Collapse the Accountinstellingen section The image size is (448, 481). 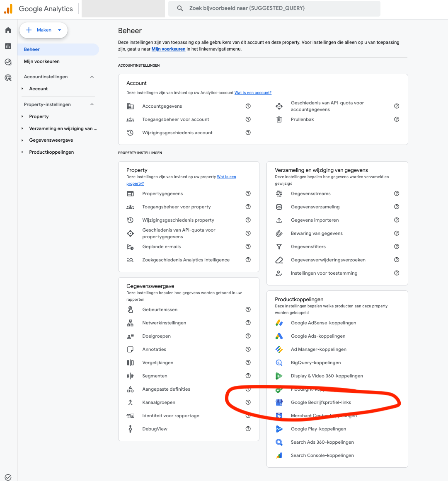(x=92, y=77)
